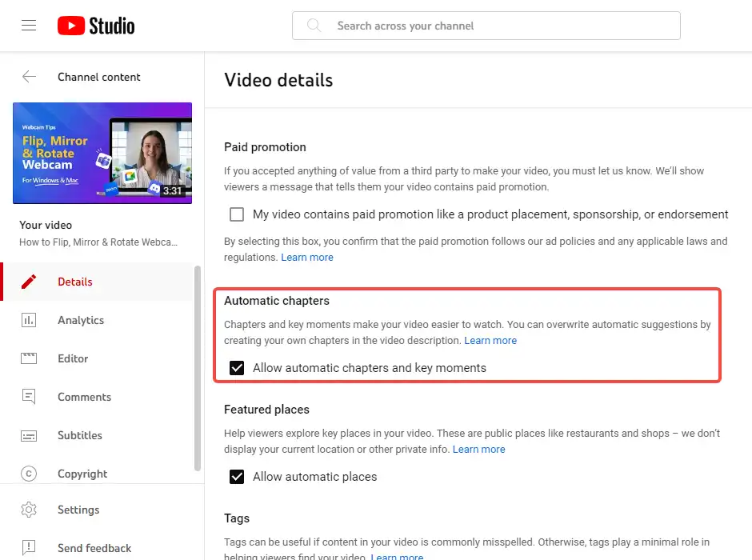Image resolution: width=752 pixels, height=560 pixels.
Task: Click the back arrow near Channel content
Action: coord(29,77)
